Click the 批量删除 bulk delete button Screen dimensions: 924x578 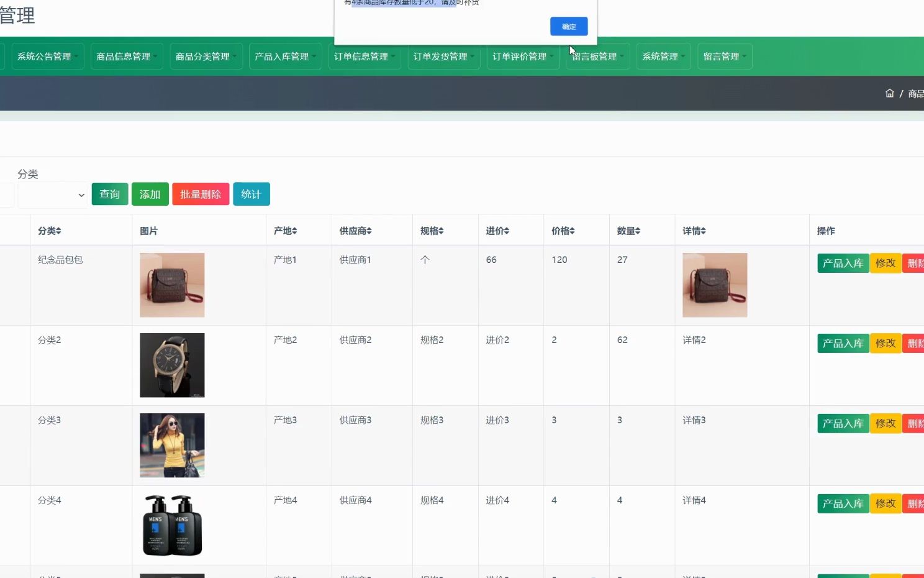(201, 194)
